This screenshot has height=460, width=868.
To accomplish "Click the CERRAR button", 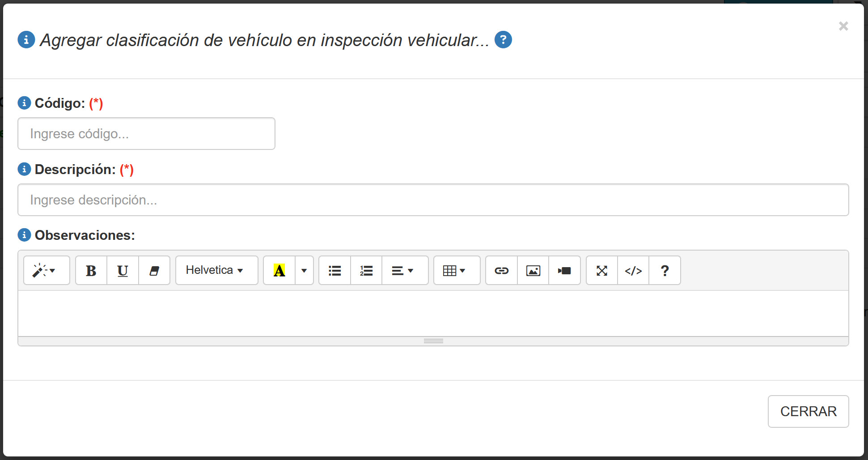I will click(808, 411).
